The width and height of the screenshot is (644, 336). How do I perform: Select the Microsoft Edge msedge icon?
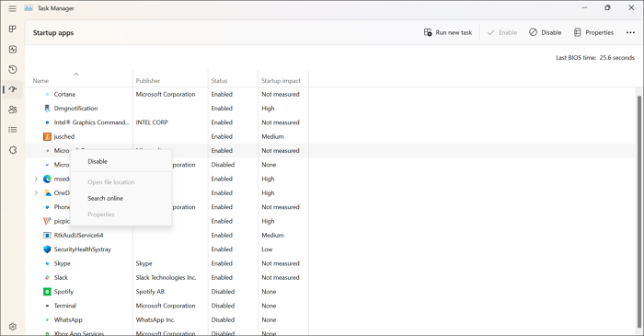point(47,179)
